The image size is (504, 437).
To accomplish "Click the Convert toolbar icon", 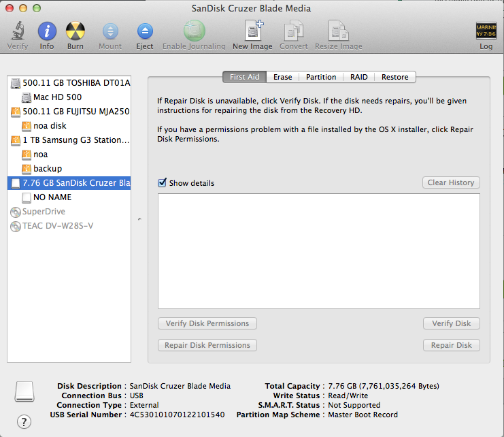I will pyautogui.click(x=293, y=31).
